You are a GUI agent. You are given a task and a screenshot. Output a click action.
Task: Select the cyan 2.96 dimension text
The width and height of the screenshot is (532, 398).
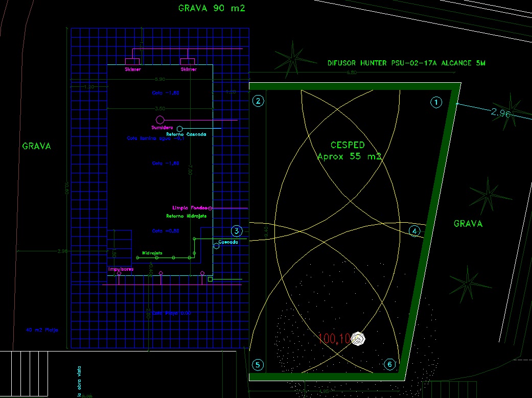point(500,113)
